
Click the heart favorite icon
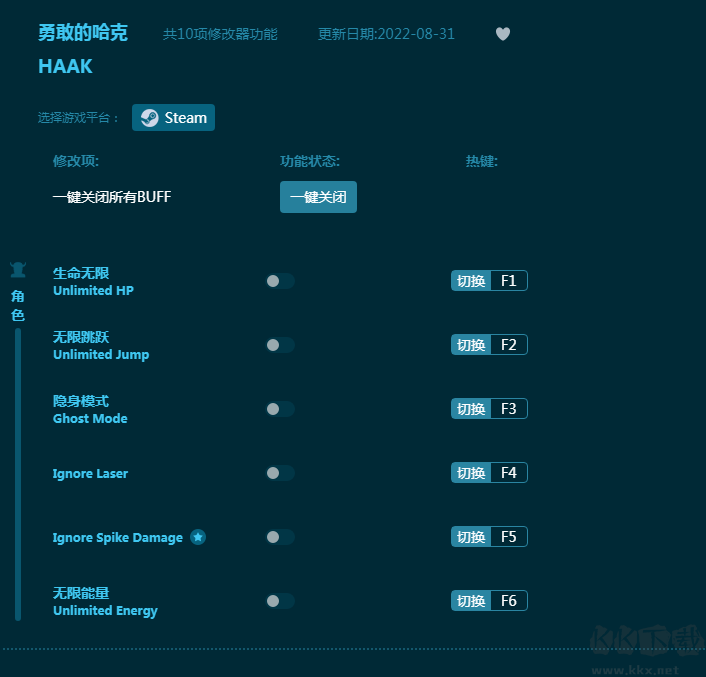point(502,34)
